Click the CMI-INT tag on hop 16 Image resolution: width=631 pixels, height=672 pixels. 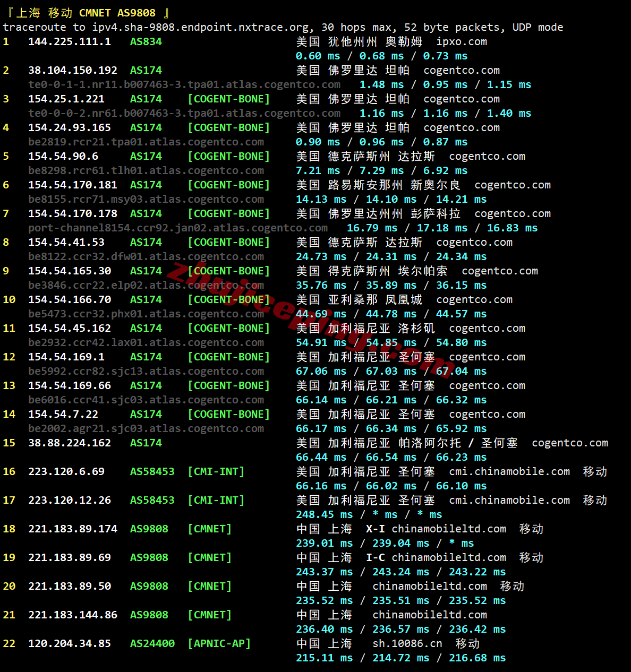point(216,471)
